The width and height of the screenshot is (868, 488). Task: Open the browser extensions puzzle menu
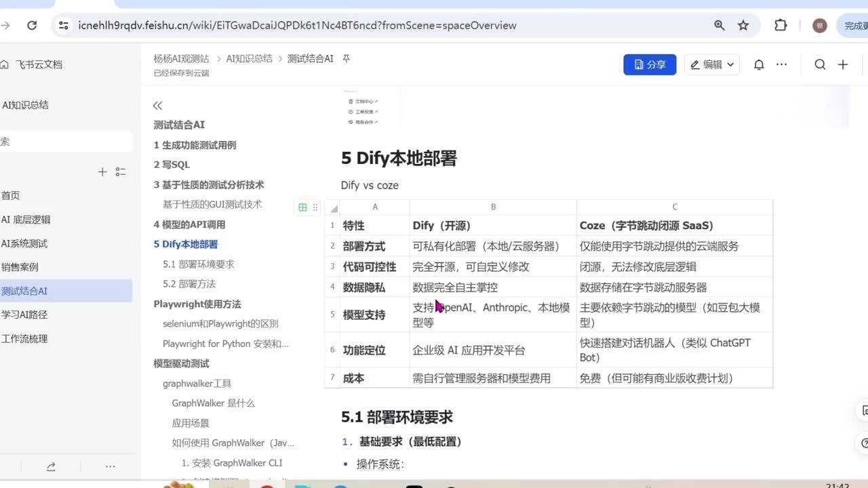click(781, 25)
